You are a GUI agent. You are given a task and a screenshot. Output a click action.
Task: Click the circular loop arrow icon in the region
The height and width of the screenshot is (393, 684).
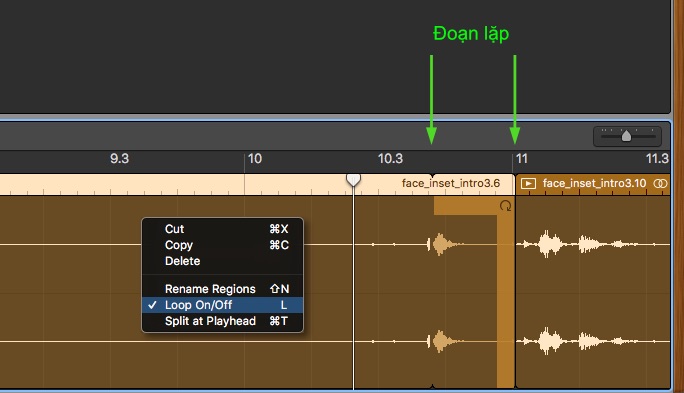[506, 205]
